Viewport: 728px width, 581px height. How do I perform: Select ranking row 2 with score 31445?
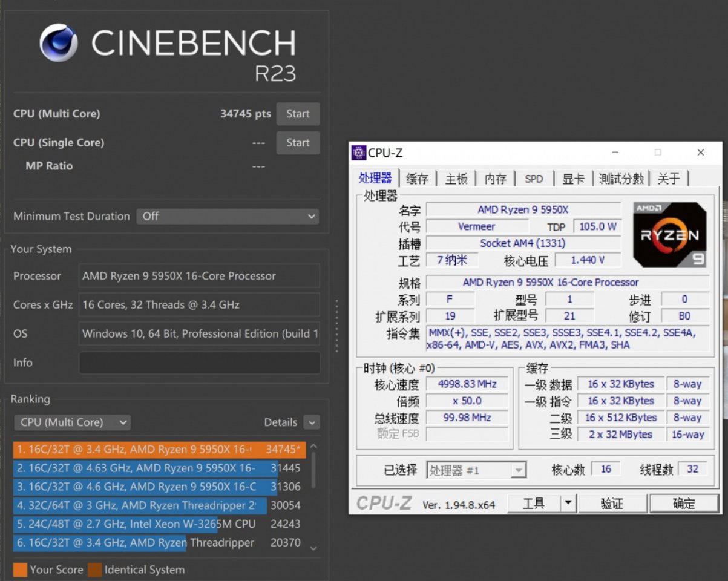tap(160, 468)
